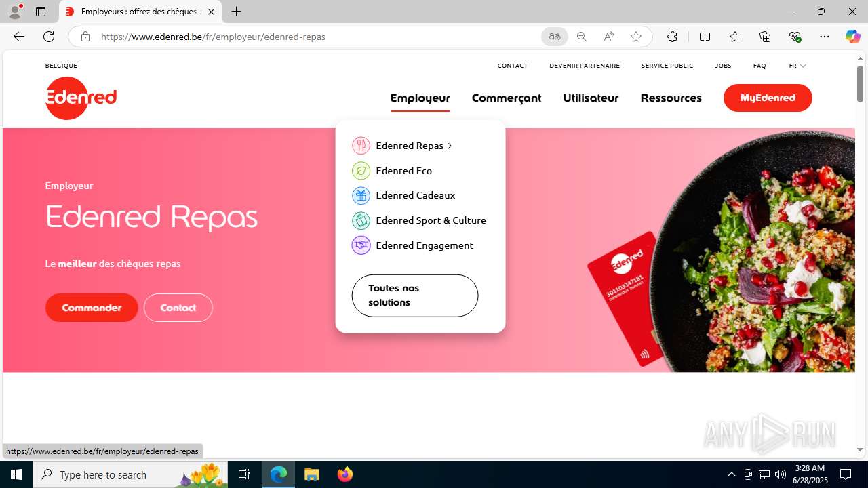Open the Windows Start menu
Screen dimensions: 868x488
coord(16,474)
